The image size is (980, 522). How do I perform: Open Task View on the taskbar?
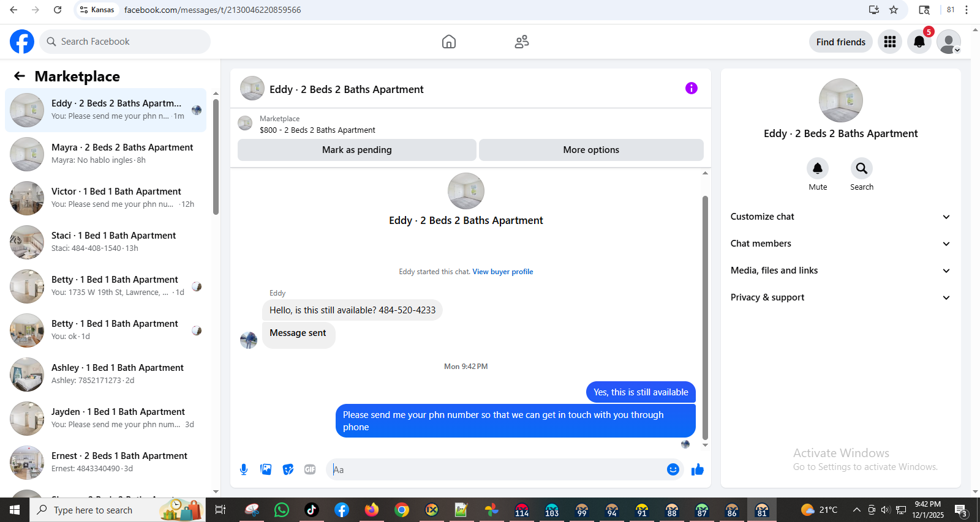[x=221, y=510]
